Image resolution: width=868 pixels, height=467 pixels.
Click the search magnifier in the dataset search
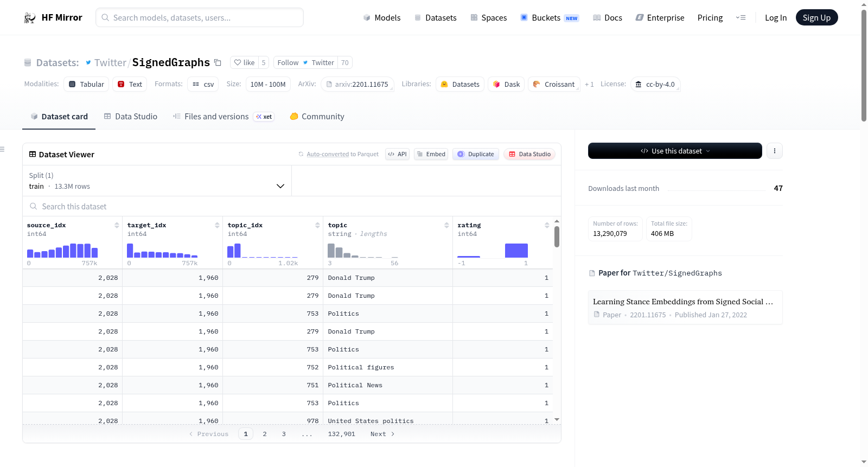coord(34,206)
